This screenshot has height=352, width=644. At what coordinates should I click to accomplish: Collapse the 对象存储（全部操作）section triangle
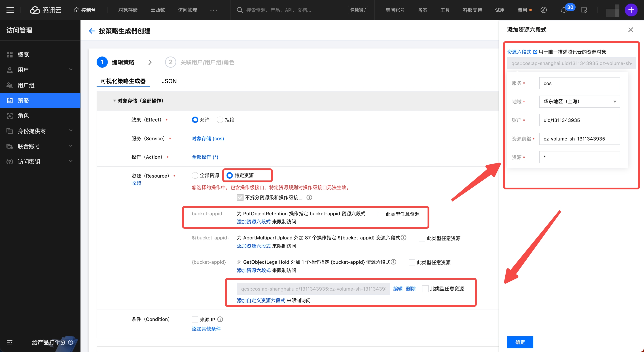114,101
